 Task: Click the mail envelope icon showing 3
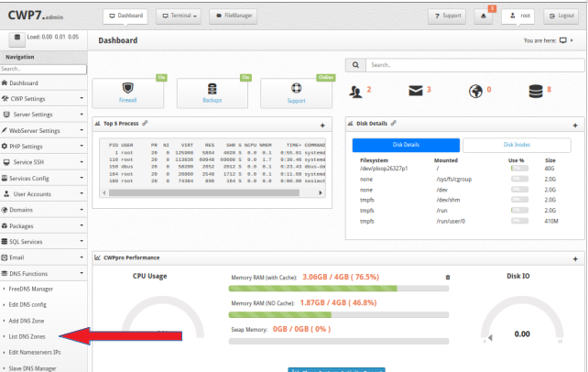[416, 91]
